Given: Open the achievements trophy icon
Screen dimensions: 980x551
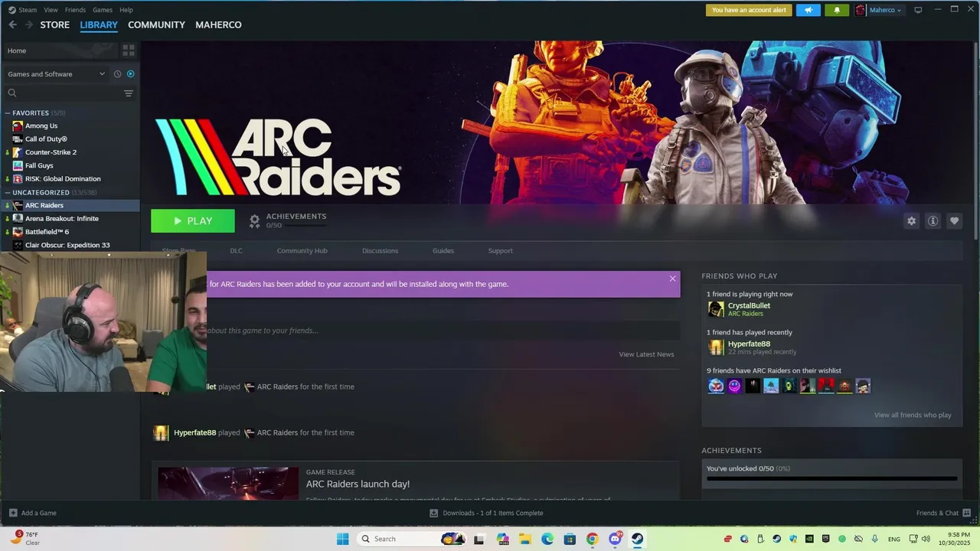Looking at the screenshot, I should (255, 221).
